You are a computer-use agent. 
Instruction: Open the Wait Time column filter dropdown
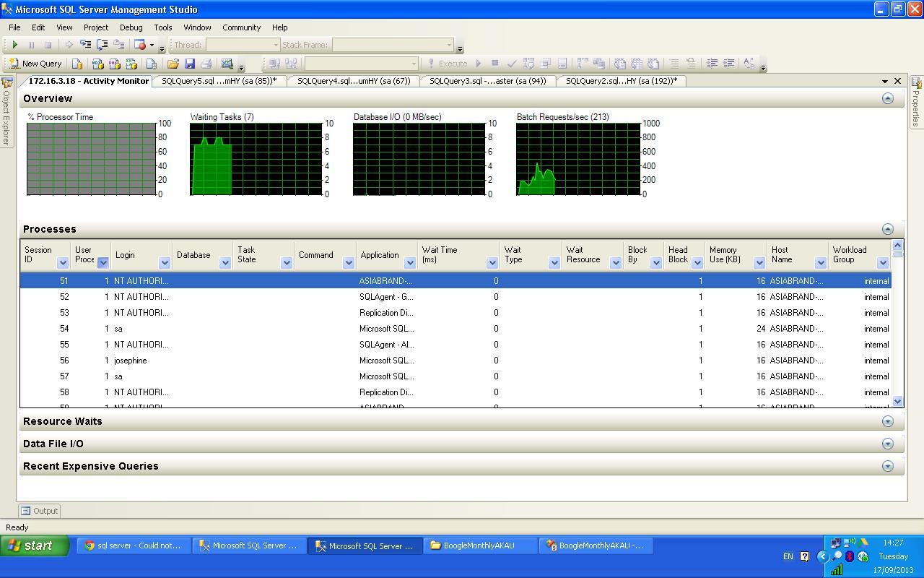[492, 262]
